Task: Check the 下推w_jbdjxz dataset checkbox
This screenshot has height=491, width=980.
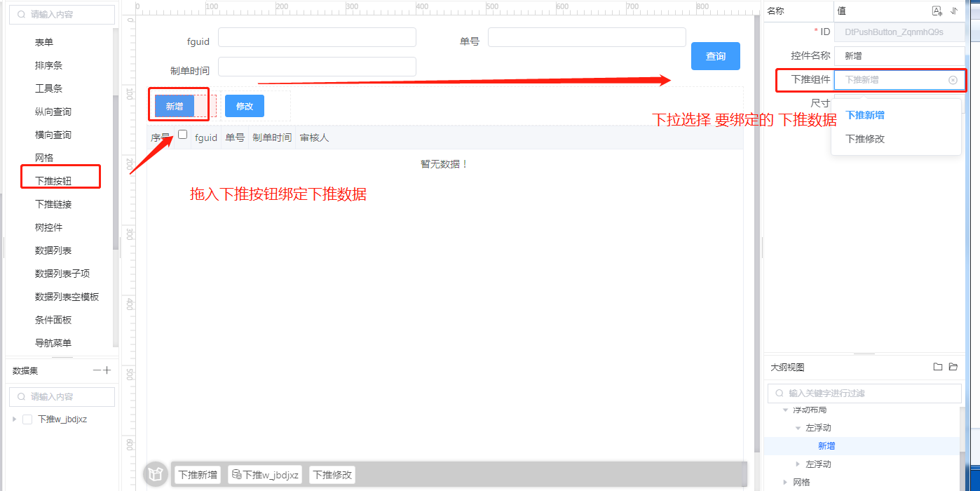Action: (28, 419)
